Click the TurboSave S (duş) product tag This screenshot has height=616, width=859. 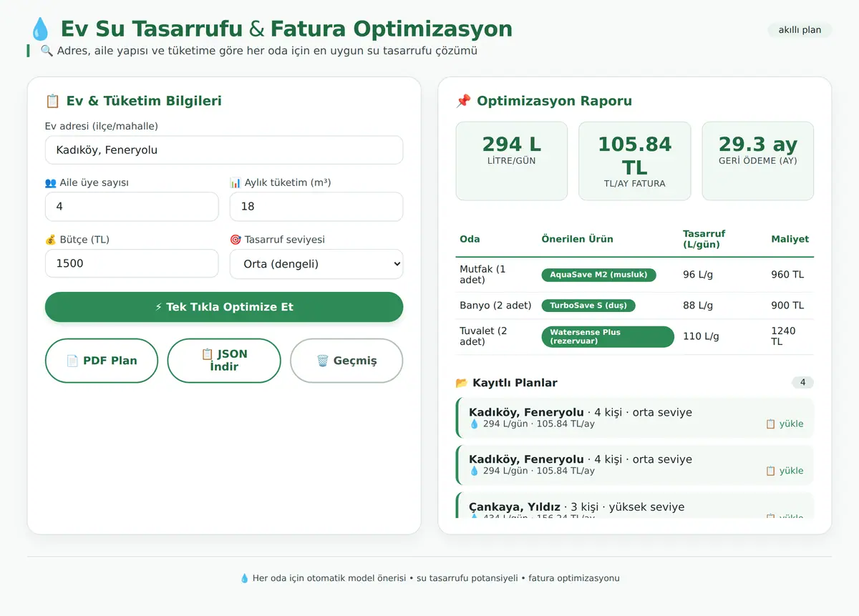[588, 305]
